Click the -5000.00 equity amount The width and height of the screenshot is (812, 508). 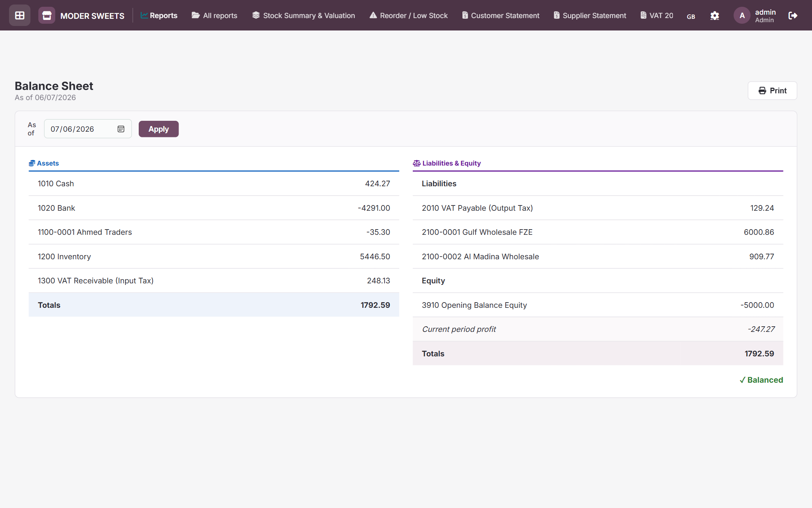coord(757,305)
